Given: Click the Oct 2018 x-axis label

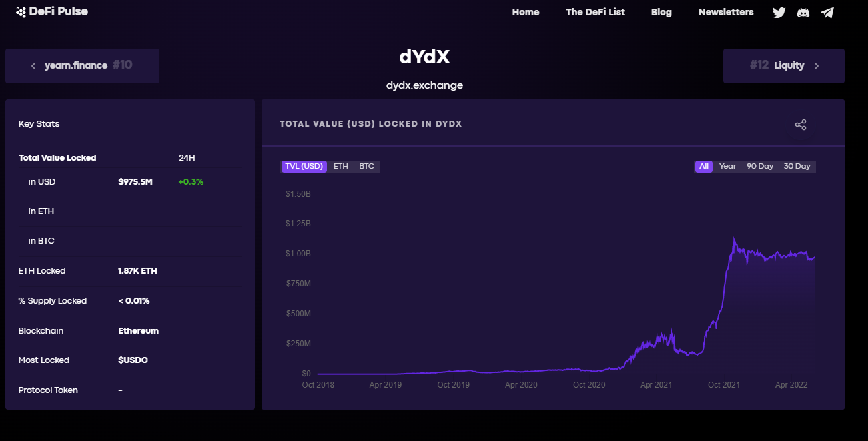Looking at the screenshot, I should pos(318,385).
